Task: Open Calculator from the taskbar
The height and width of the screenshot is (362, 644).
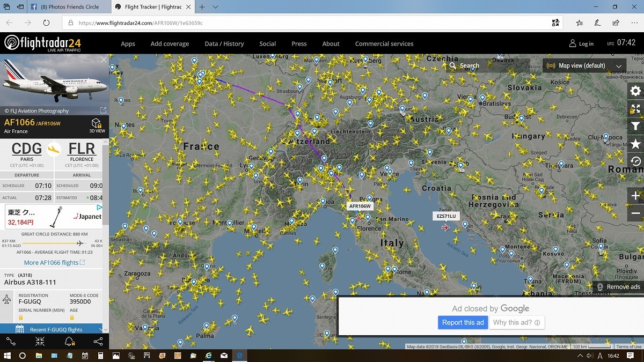Action: pyautogui.click(x=100, y=356)
